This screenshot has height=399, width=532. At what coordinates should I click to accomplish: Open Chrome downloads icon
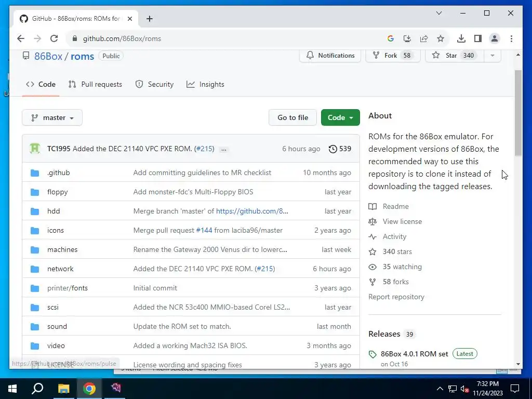[x=461, y=38]
